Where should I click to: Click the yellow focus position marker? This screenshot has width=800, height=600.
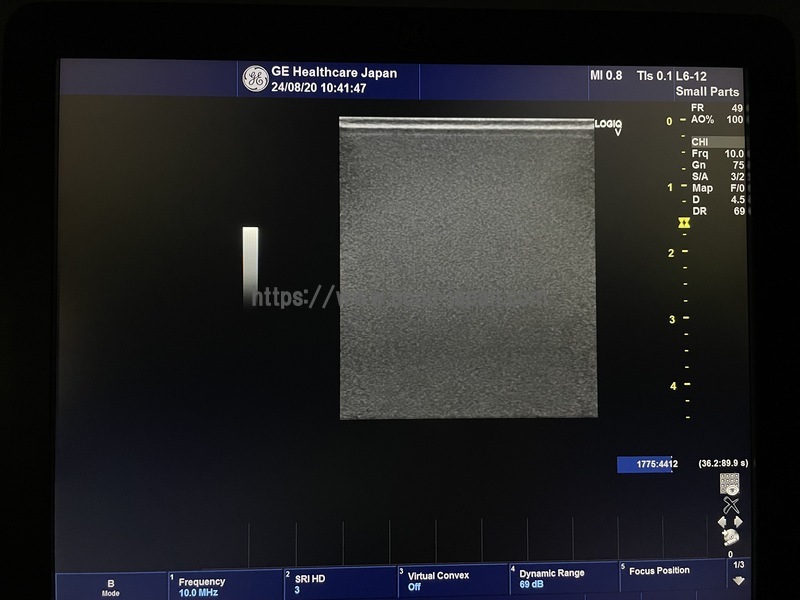pyautogui.click(x=684, y=223)
